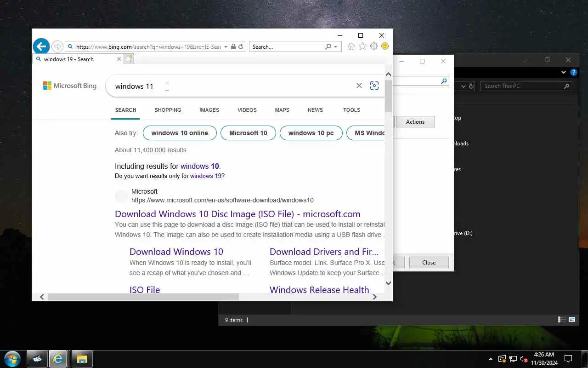588x368 pixels.
Task: Click the refresh icon in File Explorer address bar
Action: [x=471, y=86]
